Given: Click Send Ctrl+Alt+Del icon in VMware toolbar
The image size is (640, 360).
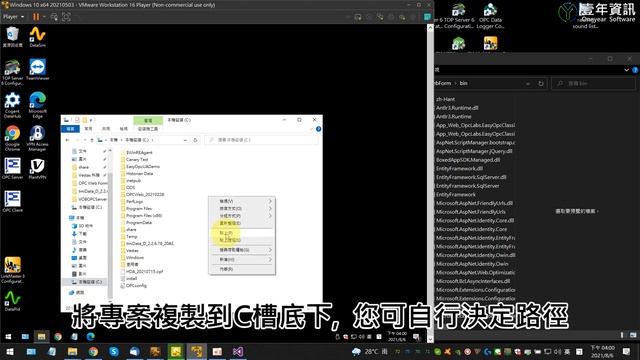Looking at the screenshot, I should click(54, 17).
